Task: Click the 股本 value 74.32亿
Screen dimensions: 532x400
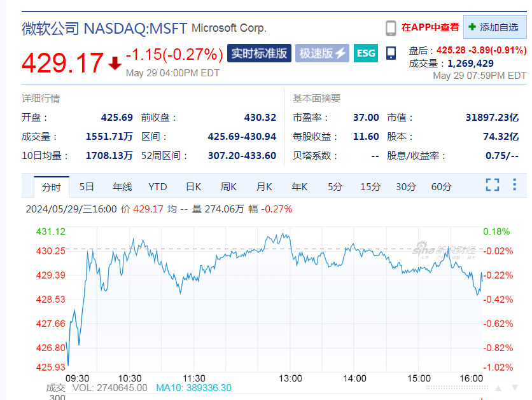Action: pos(501,137)
